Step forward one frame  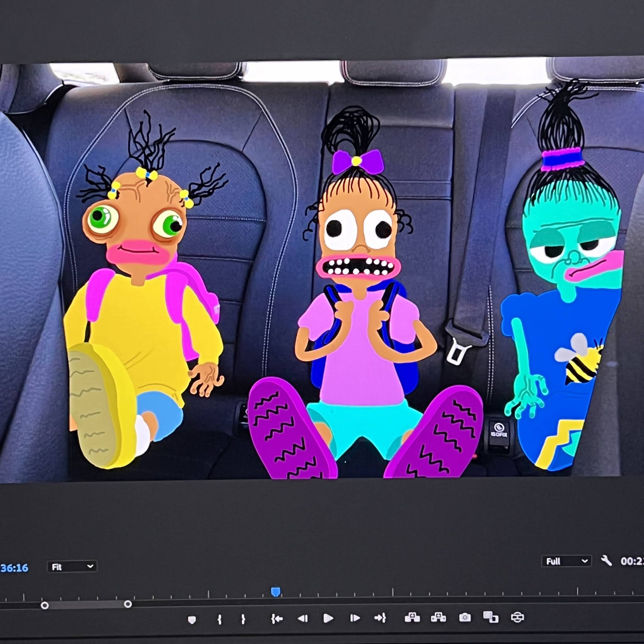[355, 618]
